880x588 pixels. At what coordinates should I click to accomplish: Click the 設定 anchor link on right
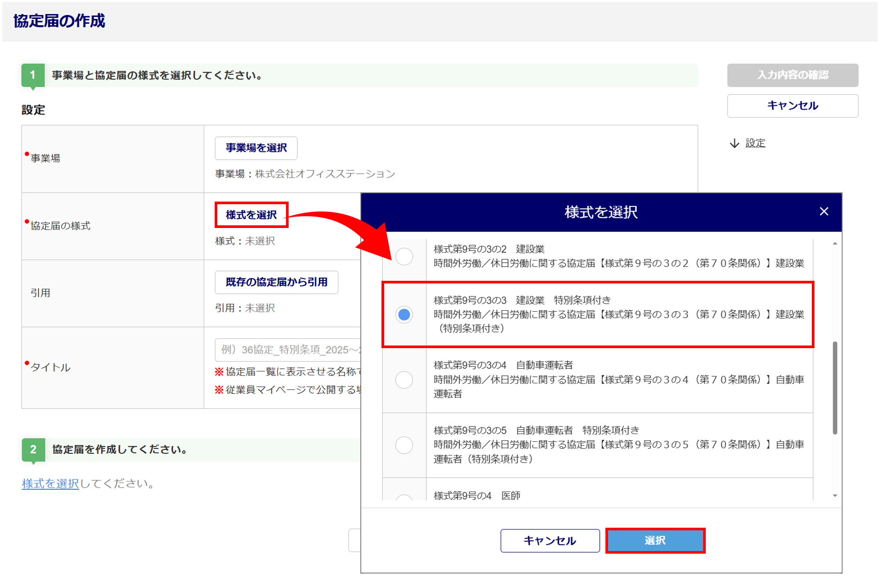[755, 143]
